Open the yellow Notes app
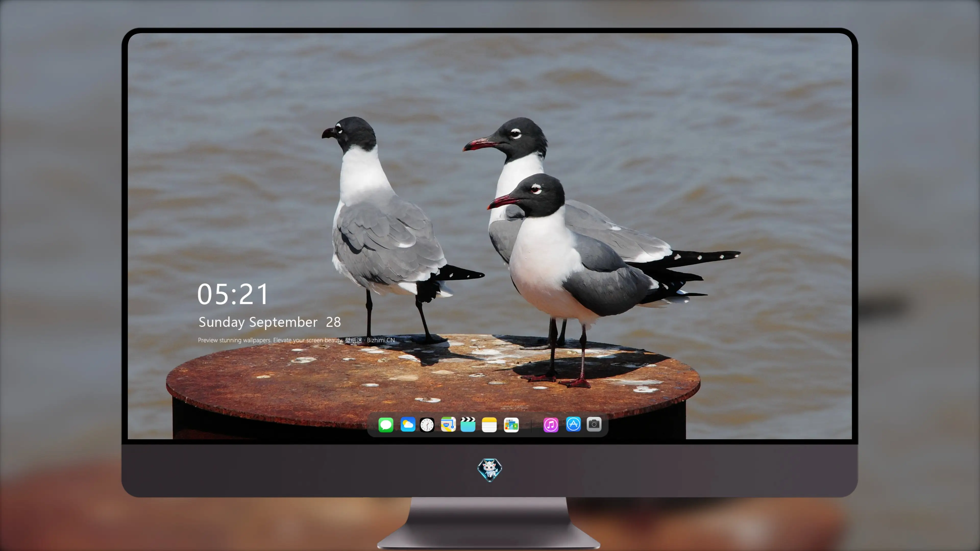The image size is (980, 551). pyautogui.click(x=489, y=425)
